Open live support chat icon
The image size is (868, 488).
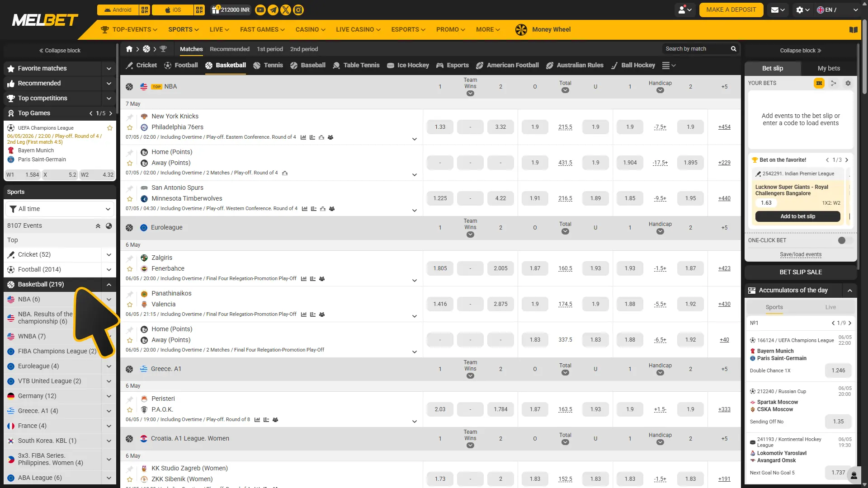(854, 475)
